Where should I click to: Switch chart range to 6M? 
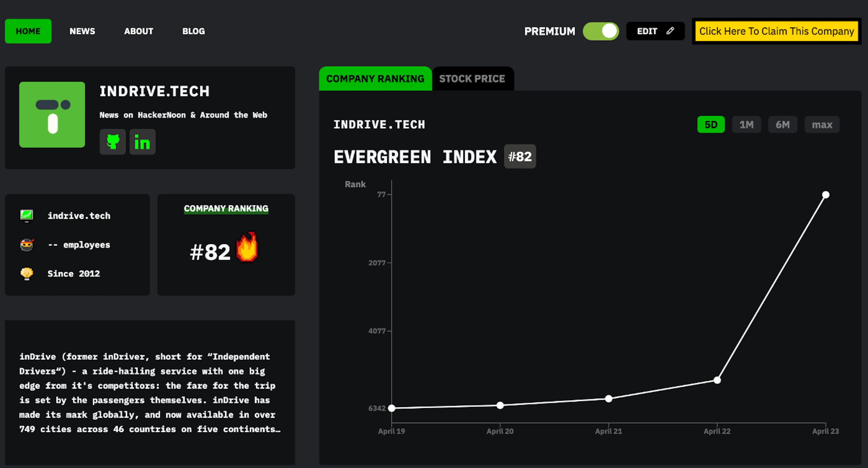782,125
